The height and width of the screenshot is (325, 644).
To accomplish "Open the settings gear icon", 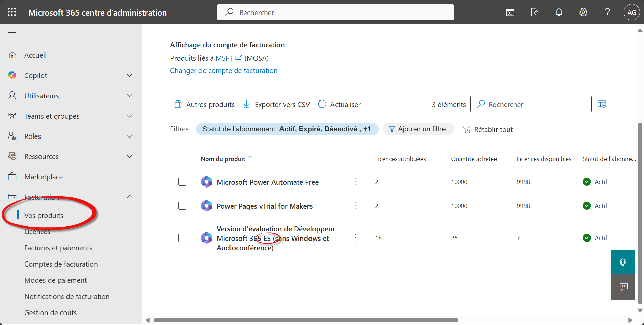I will 583,12.
